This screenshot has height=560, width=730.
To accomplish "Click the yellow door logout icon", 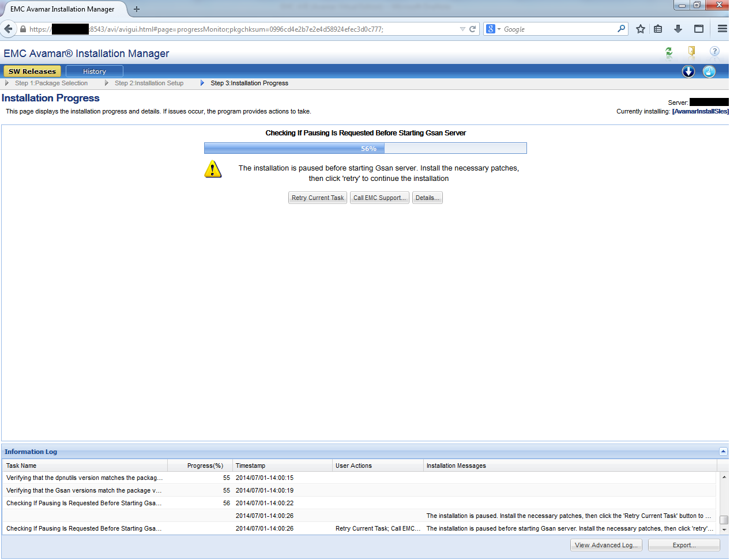I will coord(691,52).
